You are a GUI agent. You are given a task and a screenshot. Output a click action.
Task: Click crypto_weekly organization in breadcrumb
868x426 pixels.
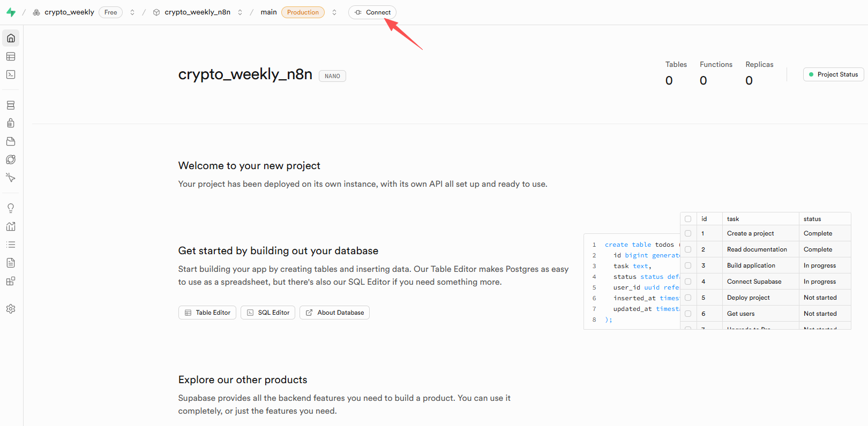coord(69,12)
